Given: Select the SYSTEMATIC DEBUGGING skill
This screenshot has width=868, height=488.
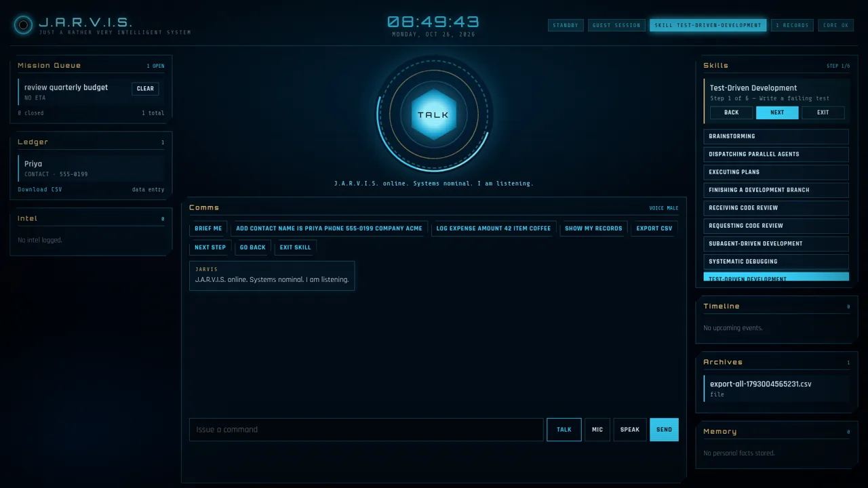Looking at the screenshot, I should [776, 262].
